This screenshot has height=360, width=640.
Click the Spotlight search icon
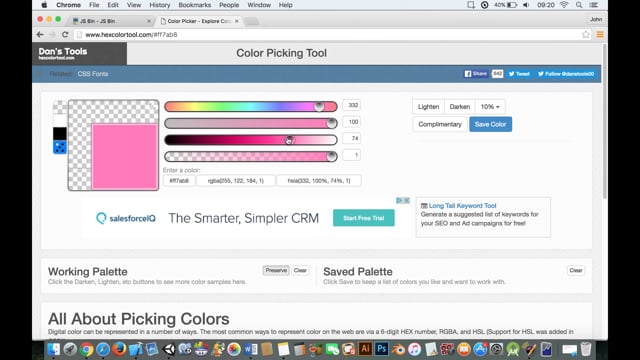click(579, 5)
